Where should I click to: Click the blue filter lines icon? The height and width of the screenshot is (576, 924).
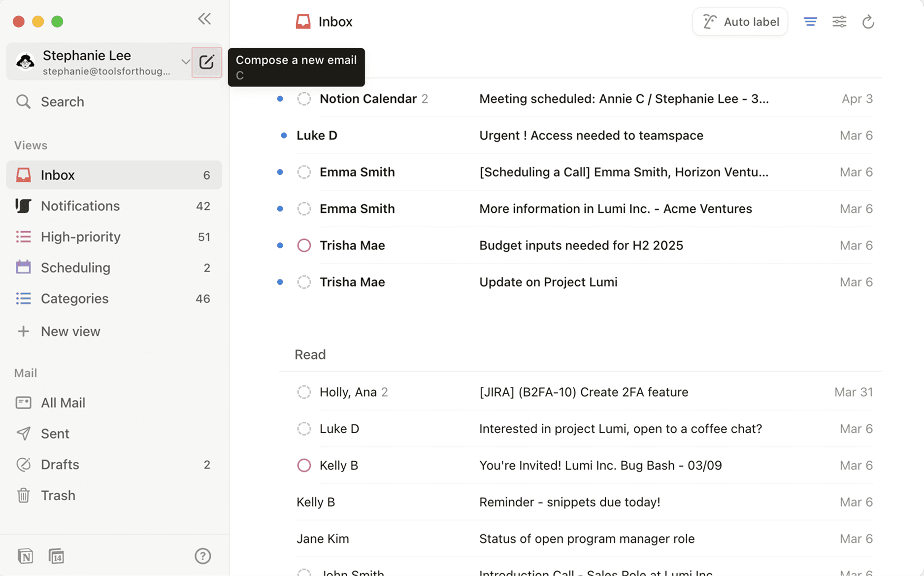click(810, 22)
